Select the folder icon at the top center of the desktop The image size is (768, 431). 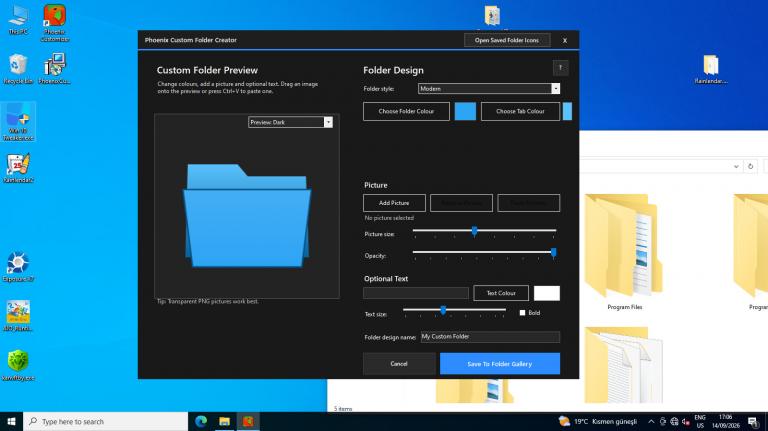pyautogui.click(x=492, y=15)
